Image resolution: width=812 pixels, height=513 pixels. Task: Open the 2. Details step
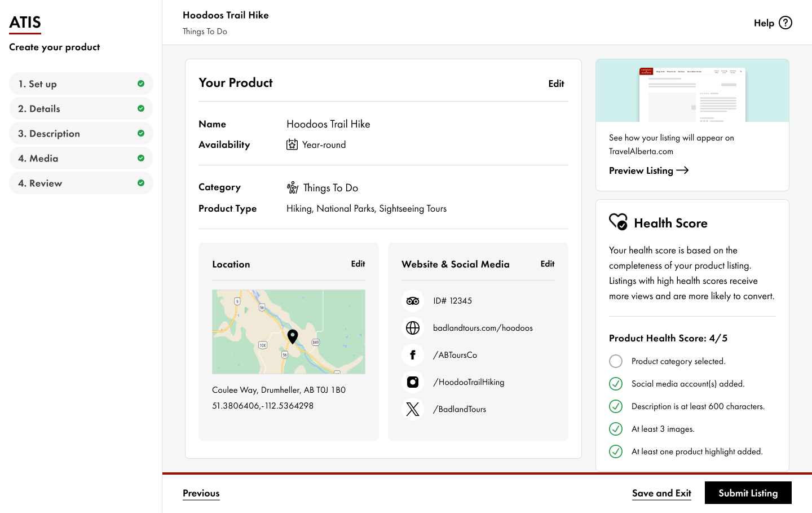coord(81,108)
